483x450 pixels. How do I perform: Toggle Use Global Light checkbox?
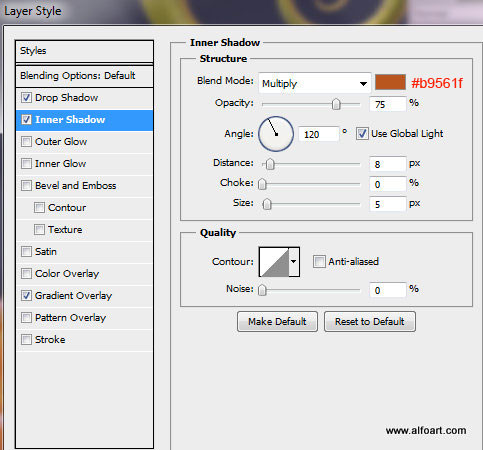pyautogui.click(x=362, y=134)
